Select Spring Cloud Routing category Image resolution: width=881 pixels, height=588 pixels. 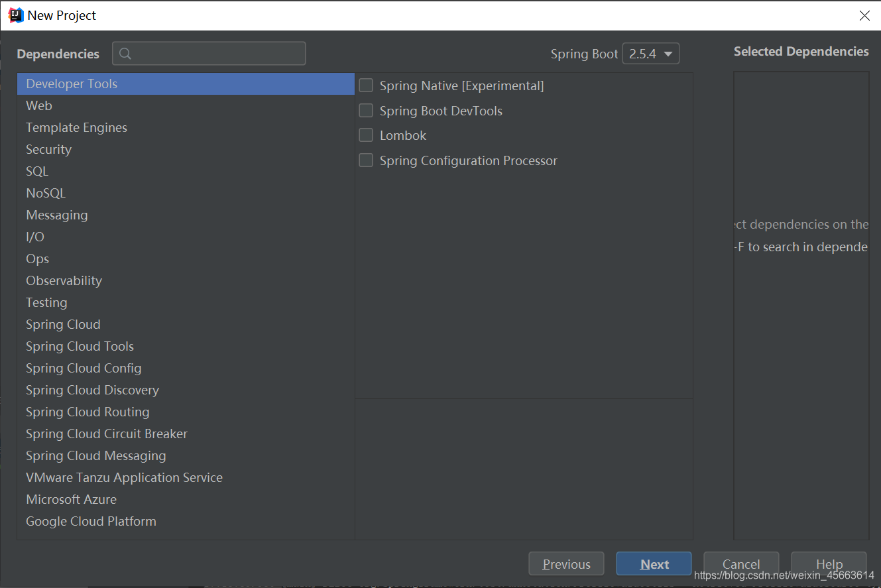coord(186,412)
